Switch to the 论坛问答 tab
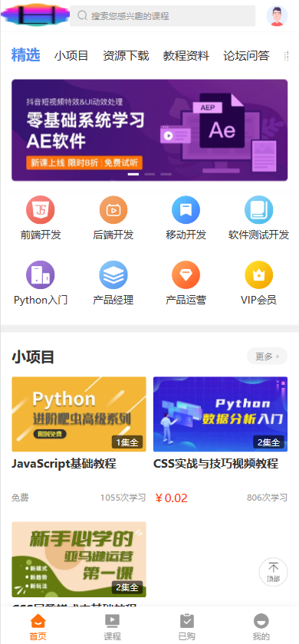 click(x=246, y=55)
